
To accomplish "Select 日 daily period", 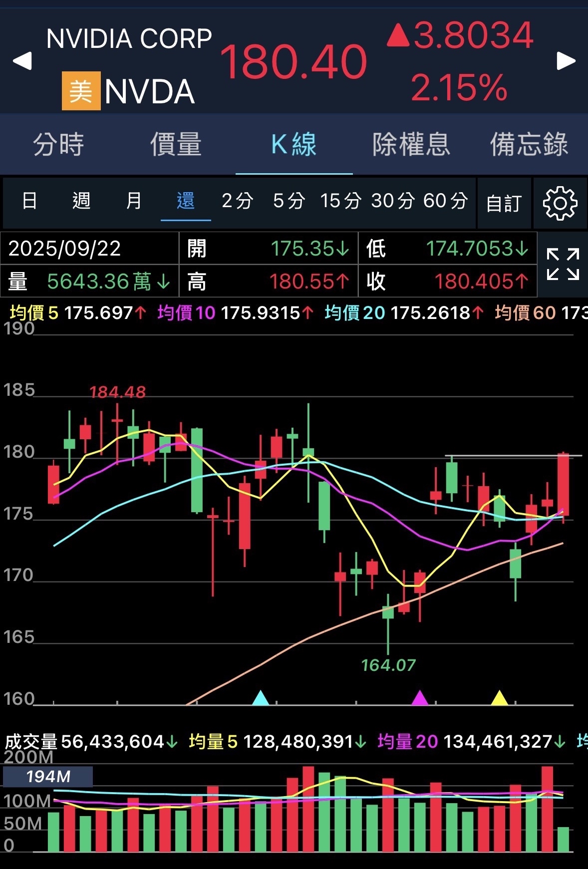I will pos(29,201).
